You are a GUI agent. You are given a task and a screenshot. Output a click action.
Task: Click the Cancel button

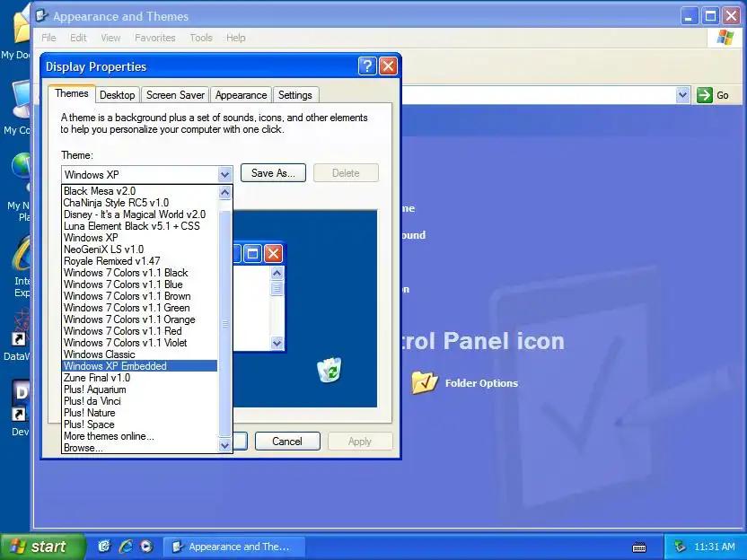click(287, 442)
